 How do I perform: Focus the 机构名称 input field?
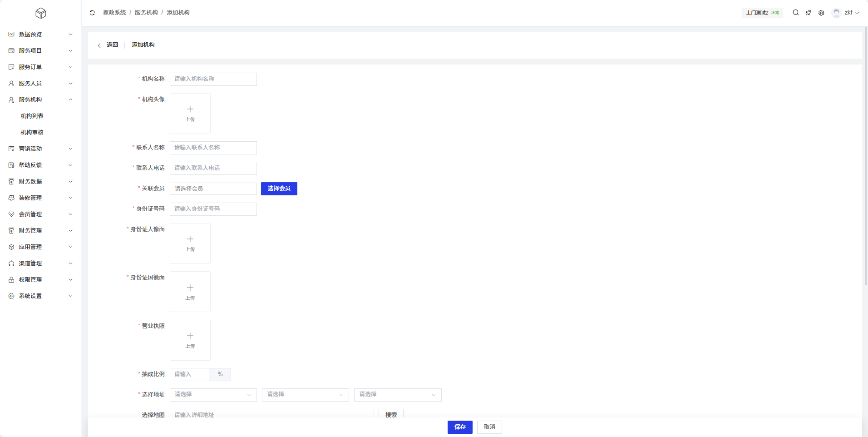coord(213,79)
